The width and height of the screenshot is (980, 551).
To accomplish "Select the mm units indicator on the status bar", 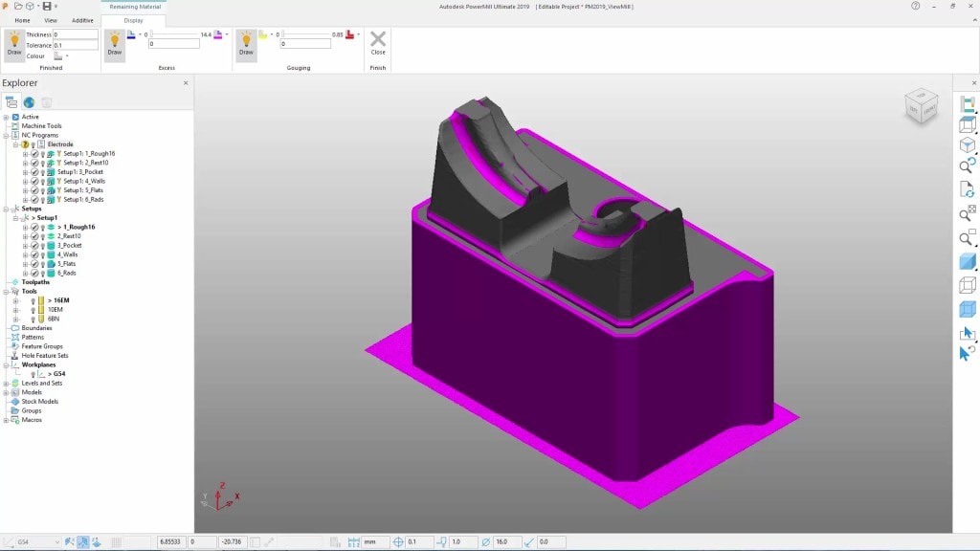I will 370,541.
